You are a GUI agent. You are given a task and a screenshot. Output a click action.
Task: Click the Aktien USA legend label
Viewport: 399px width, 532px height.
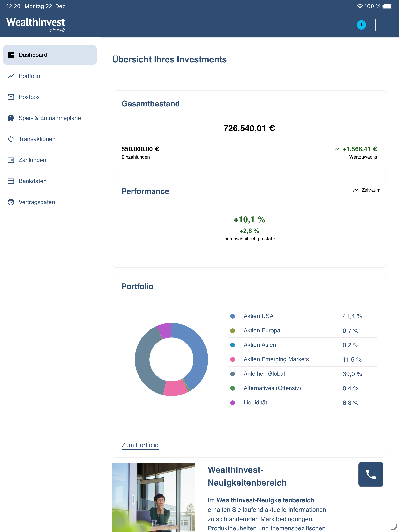pyautogui.click(x=259, y=316)
